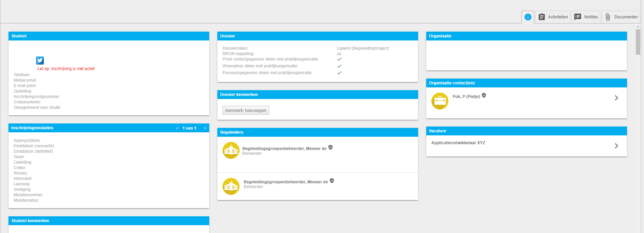The height and width of the screenshot is (233, 644).
Task: Click the 'Mutatiestatus:' label
Action: (26, 200)
